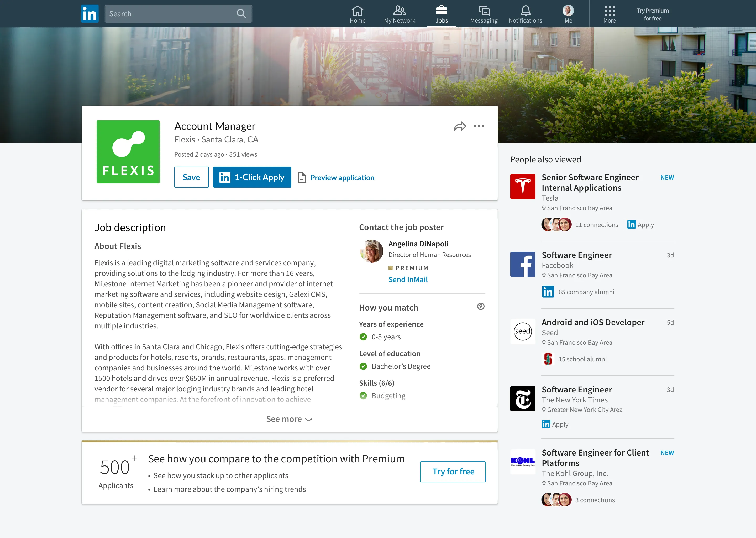756x538 pixels.
Task: Click the How you match help icon
Action: 480,306
